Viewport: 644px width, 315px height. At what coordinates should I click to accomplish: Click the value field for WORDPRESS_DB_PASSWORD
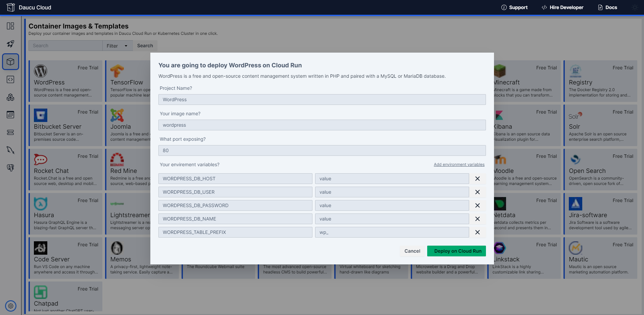(392, 205)
